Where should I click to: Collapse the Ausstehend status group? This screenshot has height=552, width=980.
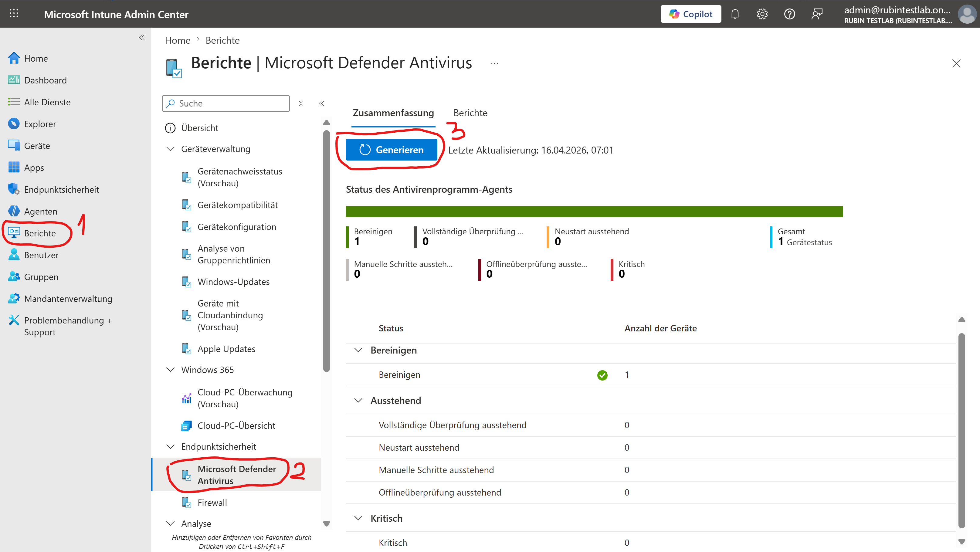pos(358,400)
